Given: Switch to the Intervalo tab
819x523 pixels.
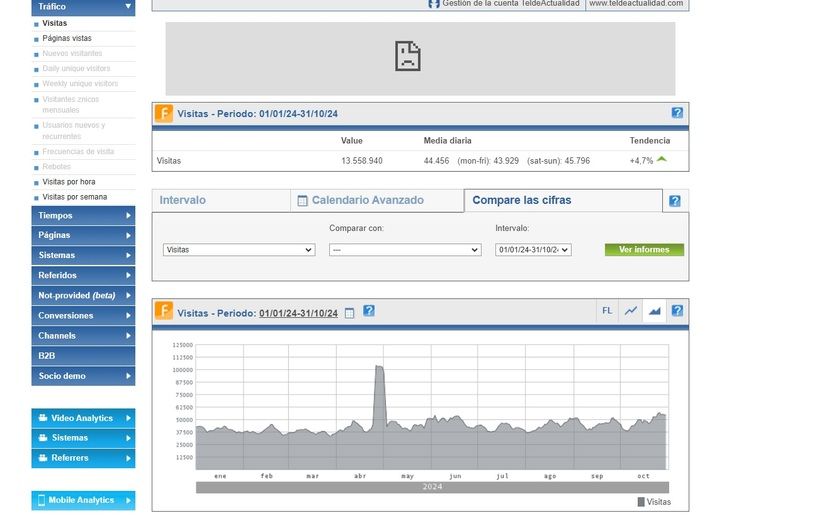Looking at the screenshot, I should point(183,200).
